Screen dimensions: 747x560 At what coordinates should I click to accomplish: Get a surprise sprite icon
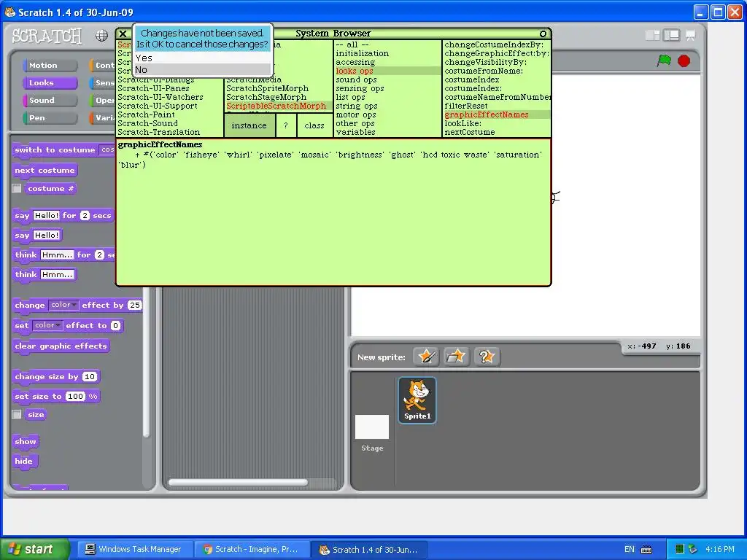(487, 356)
